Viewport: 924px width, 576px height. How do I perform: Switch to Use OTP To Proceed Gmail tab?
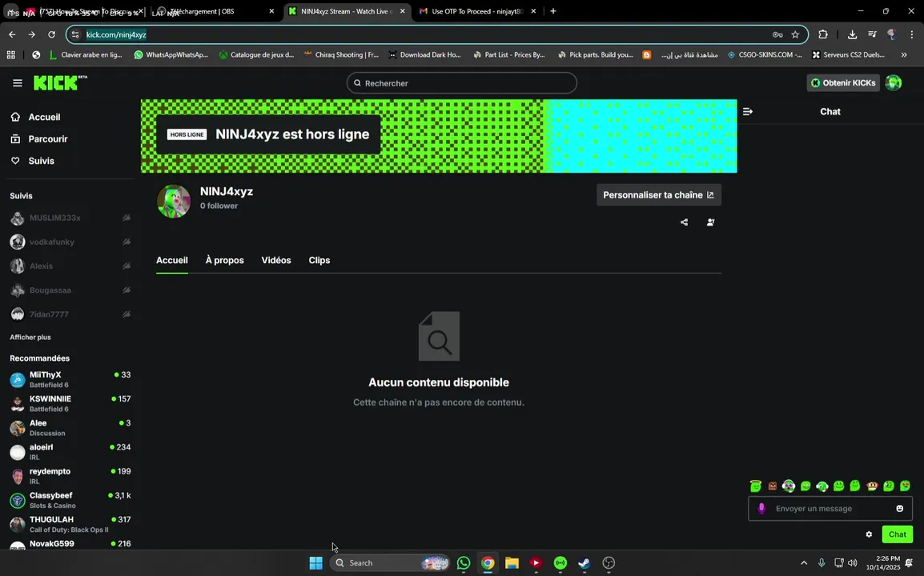(476, 11)
